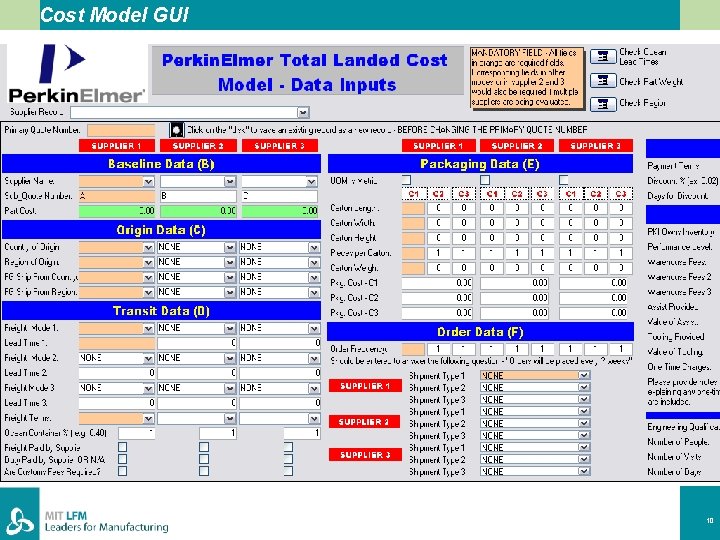Click Supplier 3 button above Baseline Data
720x540 pixels.
click(280, 146)
